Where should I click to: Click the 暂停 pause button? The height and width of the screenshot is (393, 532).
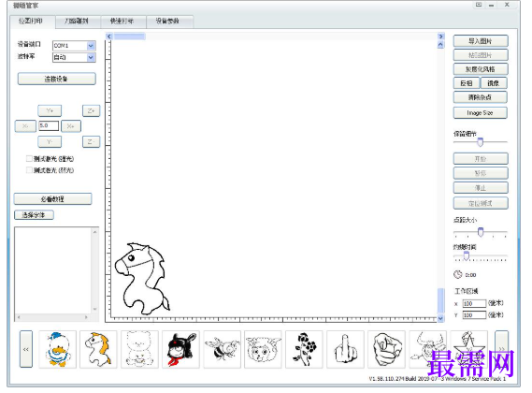pyautogui.click(x=481, y=173)
